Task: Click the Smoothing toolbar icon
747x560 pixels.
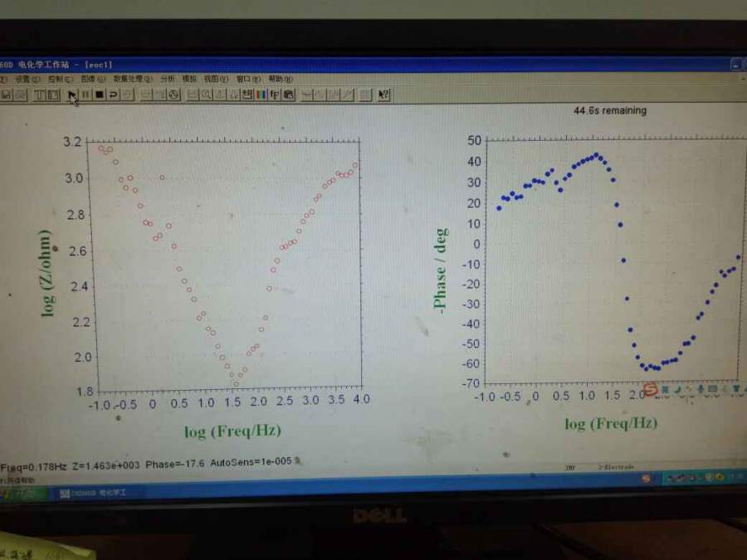Action: (307, 95)
